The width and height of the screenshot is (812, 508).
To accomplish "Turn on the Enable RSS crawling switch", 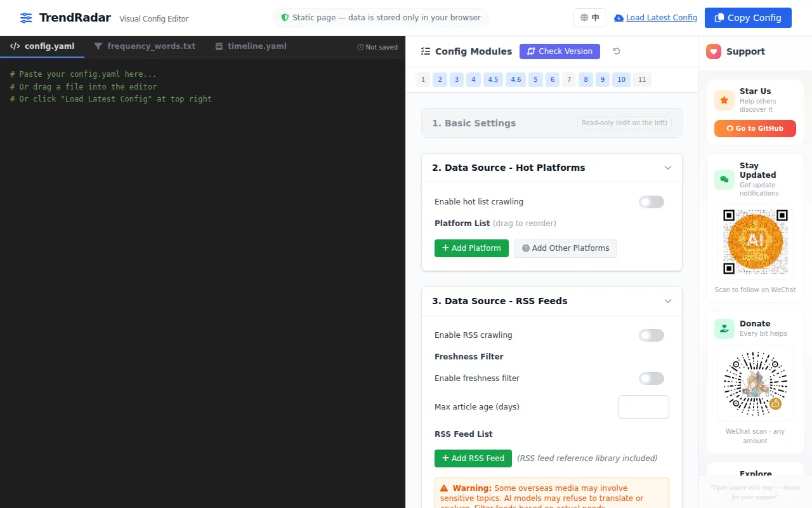I will [x=651, y=335].
